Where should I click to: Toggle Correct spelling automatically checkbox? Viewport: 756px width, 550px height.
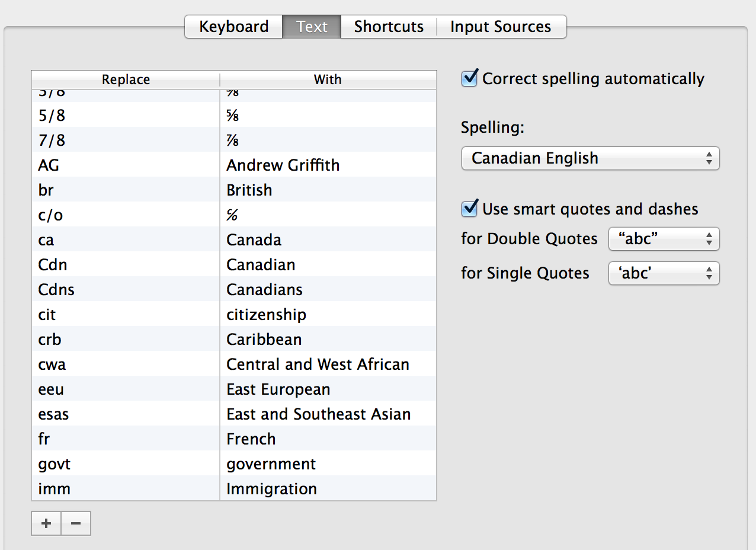[x=470, y=78]
